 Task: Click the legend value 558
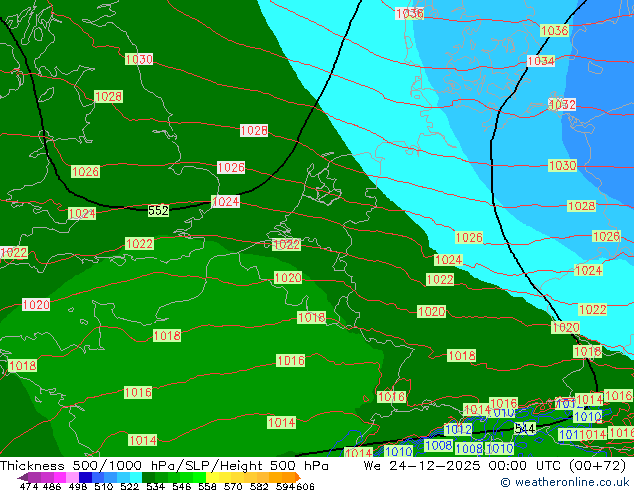tap(207, 486)
